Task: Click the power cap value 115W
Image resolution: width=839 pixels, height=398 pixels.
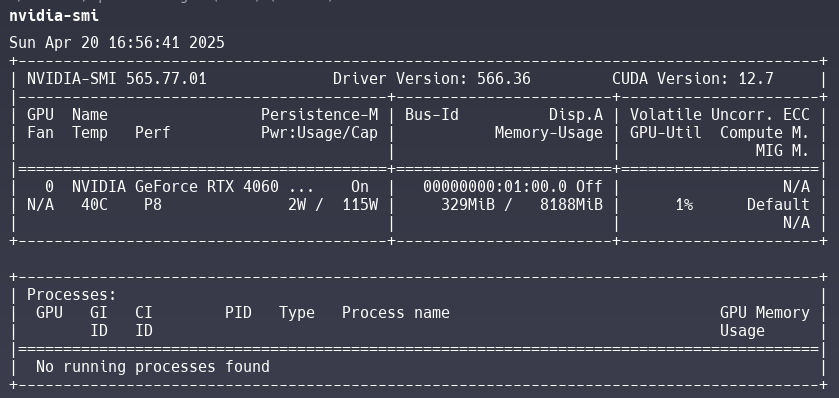Action: (x=360, y=205)
